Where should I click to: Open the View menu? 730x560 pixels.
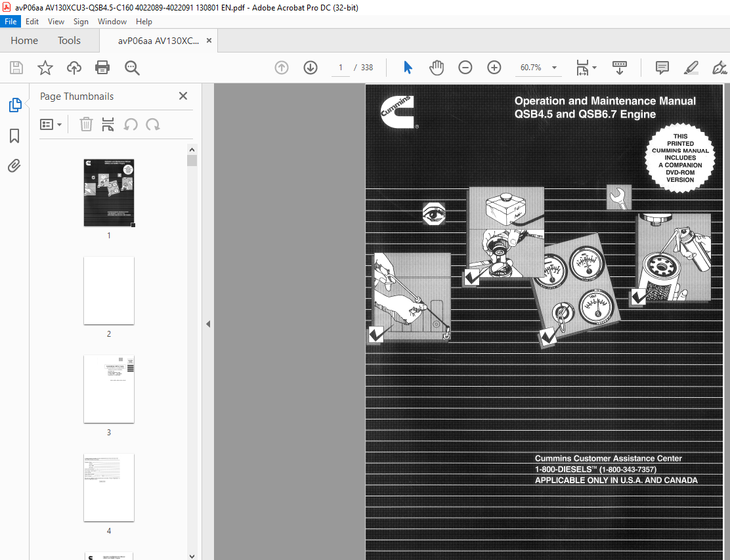point(56,22)
